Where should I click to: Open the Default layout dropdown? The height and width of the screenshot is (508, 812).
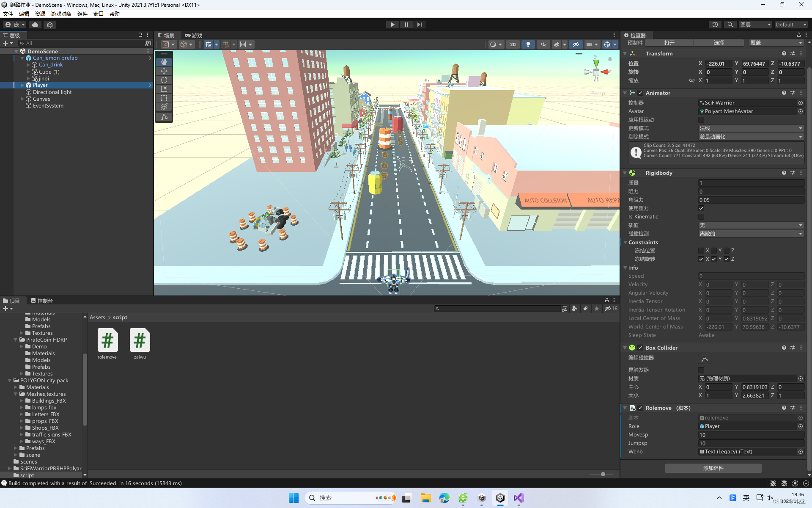(x=790, y=25)
